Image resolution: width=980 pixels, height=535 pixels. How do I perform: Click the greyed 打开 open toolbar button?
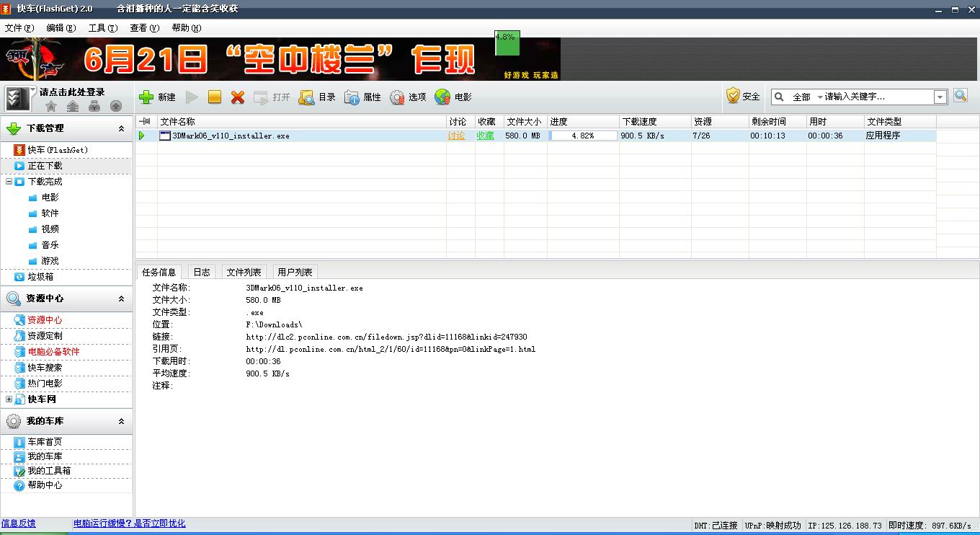272,97
